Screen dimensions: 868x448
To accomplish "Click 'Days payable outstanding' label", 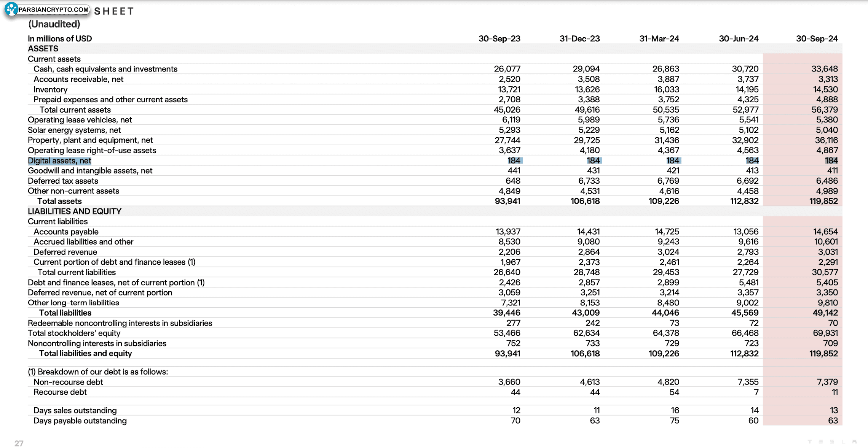I will point(80,421).
